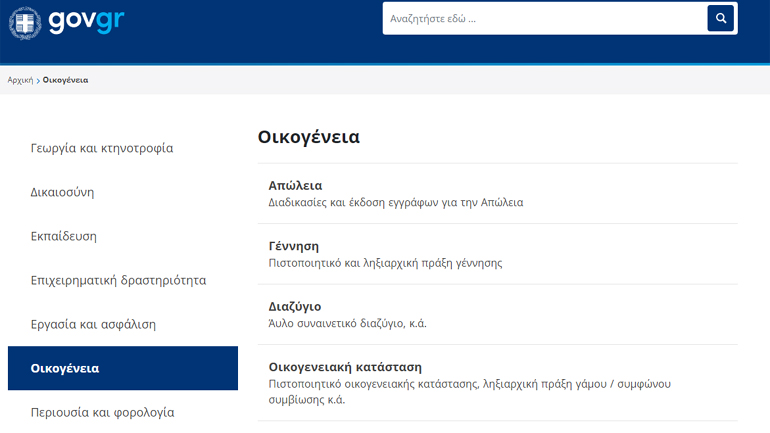Choose 'Εργασία και ασφάλιση' in the sidebar
This screenshot has height=433, width=770.
tap(93, 324)
